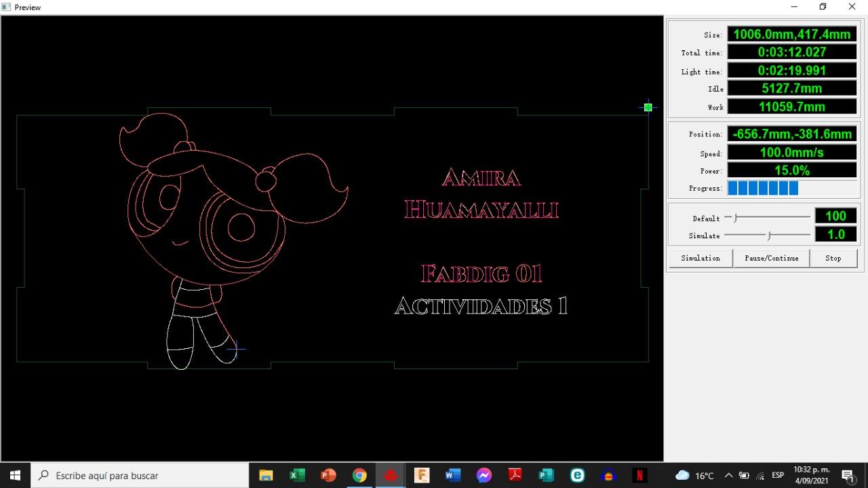
Task: Close the Preview window
Action: click(852, 7)
